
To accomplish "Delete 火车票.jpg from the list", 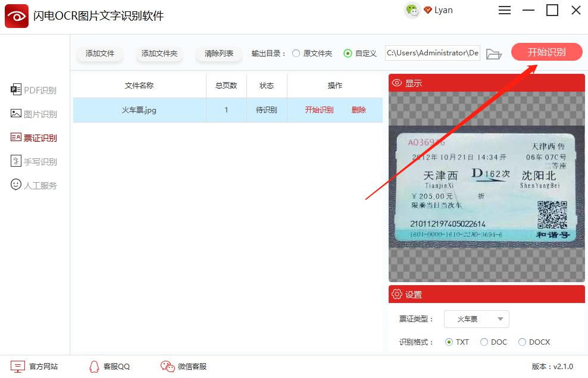I will tap(358, 110).
